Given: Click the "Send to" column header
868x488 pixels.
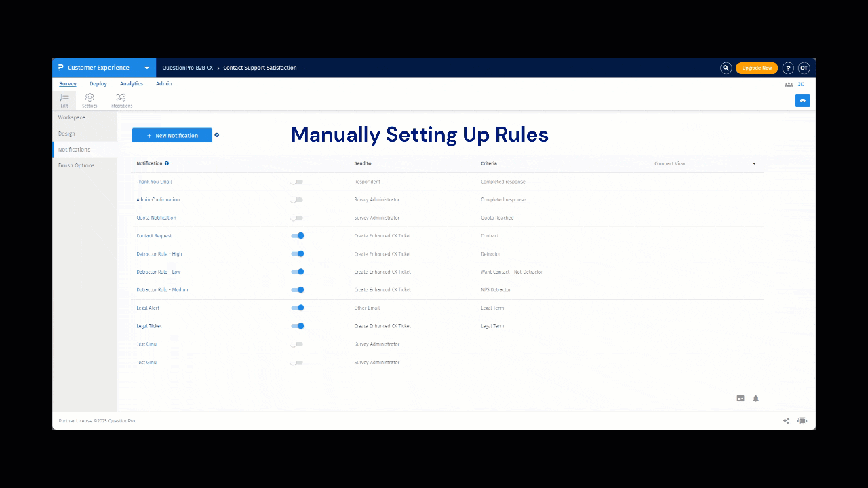Looking at the screenshot, I should (363, 163).
